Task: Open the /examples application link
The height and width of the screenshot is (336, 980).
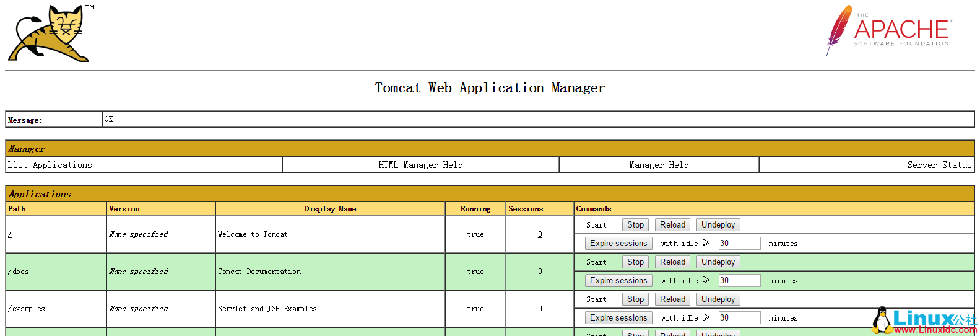Action: pyautogui.click(x=27, y=309)
